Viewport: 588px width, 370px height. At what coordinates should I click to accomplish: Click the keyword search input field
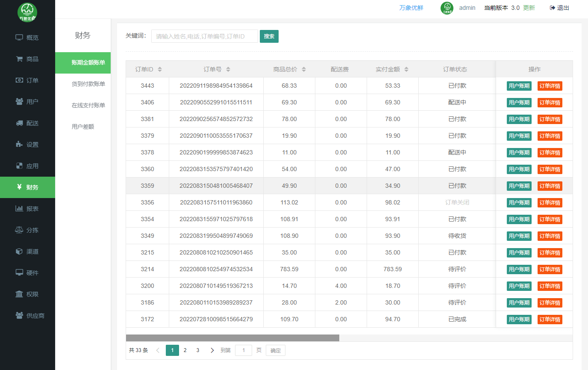click(204, 36)
